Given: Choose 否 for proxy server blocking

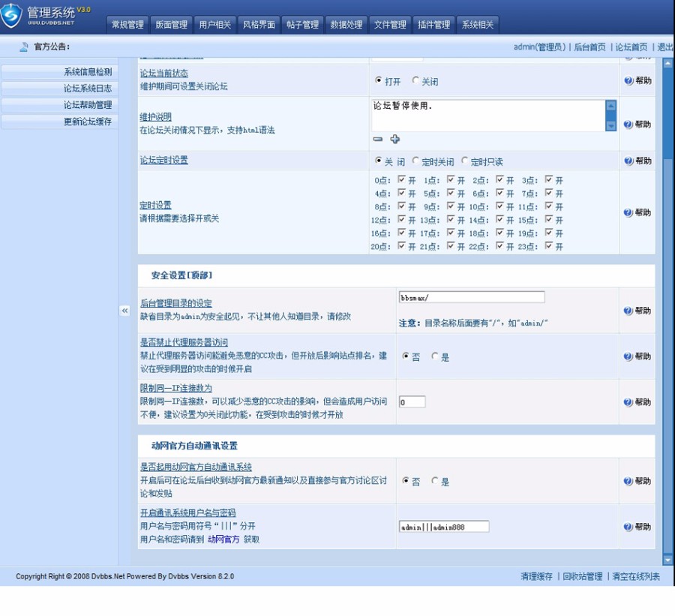Looking at the screenshot, I should point(406,356).
